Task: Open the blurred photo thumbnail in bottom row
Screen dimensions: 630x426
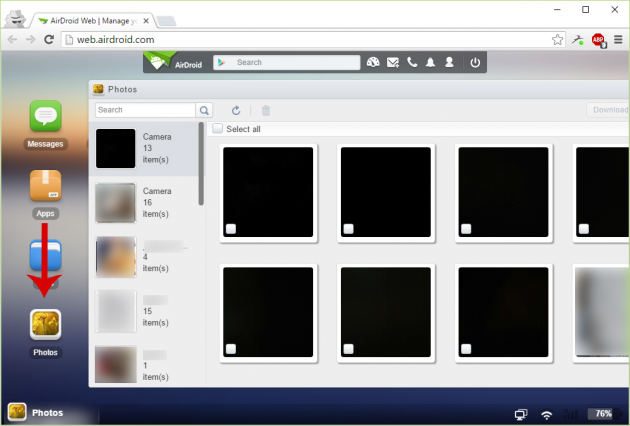Action: 602,313
